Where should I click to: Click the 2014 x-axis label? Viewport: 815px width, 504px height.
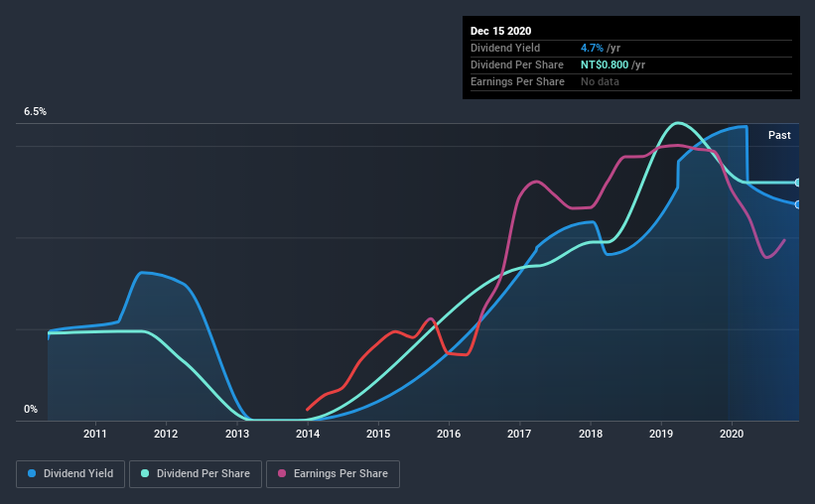coord(308,434)
